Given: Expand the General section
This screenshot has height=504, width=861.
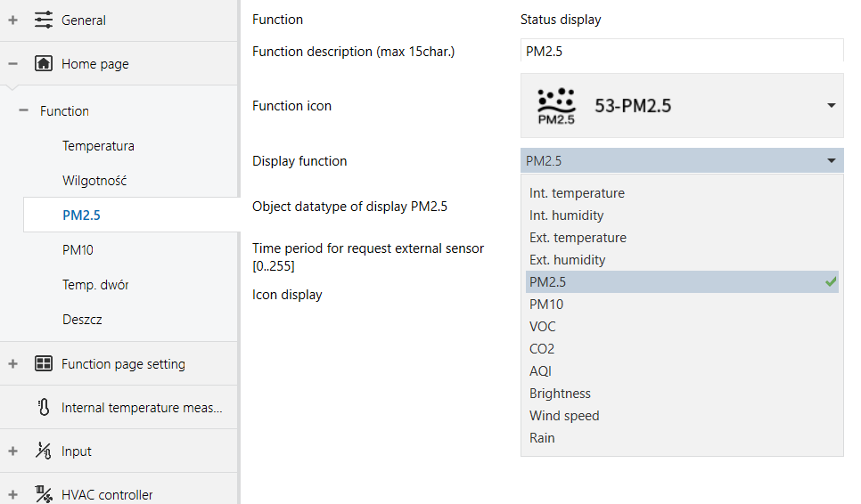Looking at the screenshot, I should (12, 20).
